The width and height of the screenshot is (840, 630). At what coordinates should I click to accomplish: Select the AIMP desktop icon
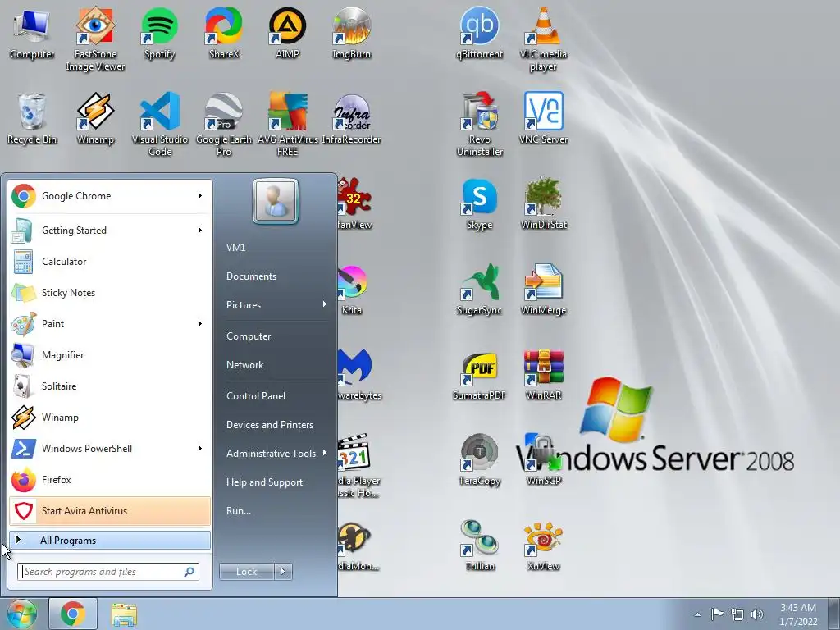[287, 33]
